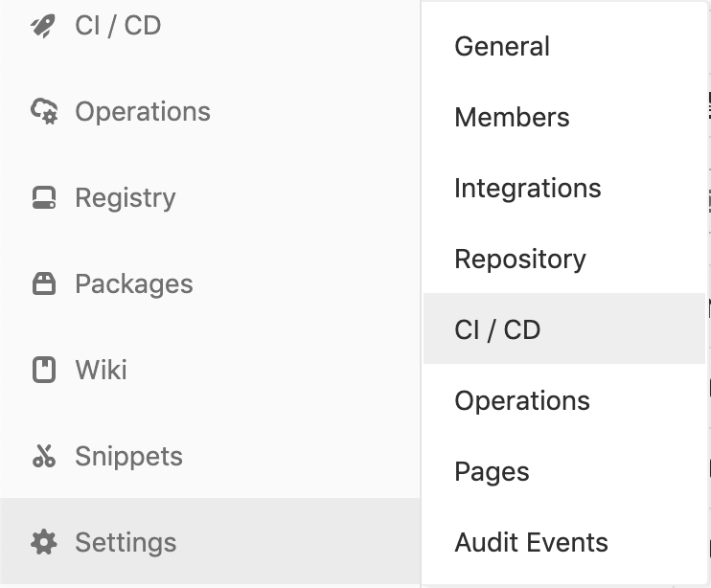
Task: Click the rocket icon beside CI / CD
Action: pyautogui.click(x=44, y=26)
